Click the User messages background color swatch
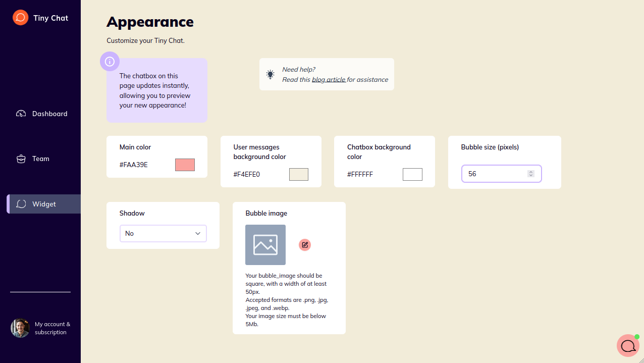 [x=298, y=175]
